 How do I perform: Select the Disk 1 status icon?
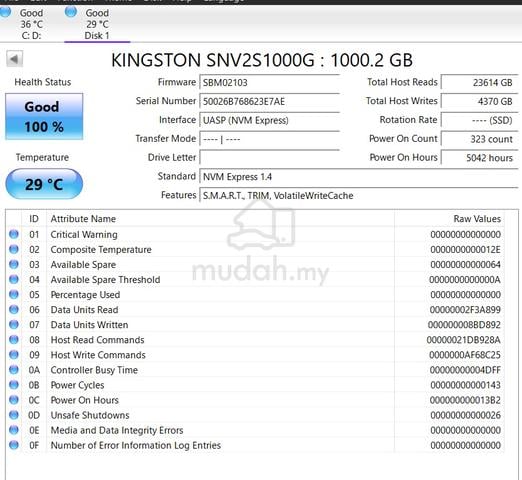click(70, 12)
